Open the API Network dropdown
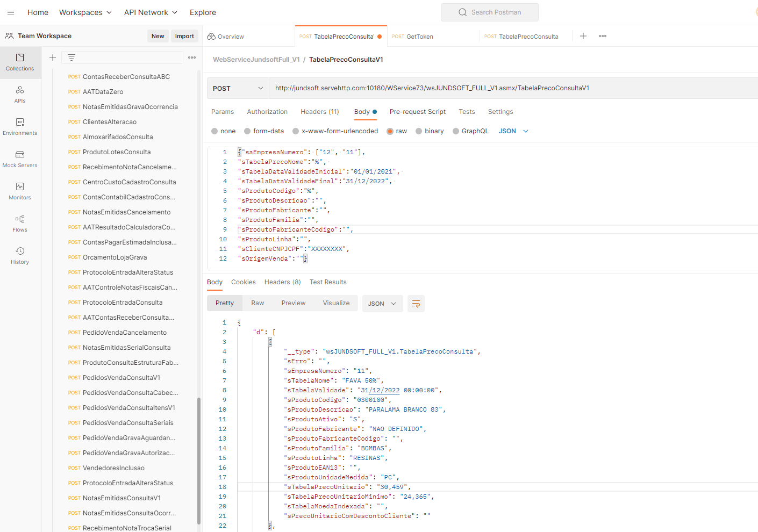The image size is (758, 532). tap(150, 12)
